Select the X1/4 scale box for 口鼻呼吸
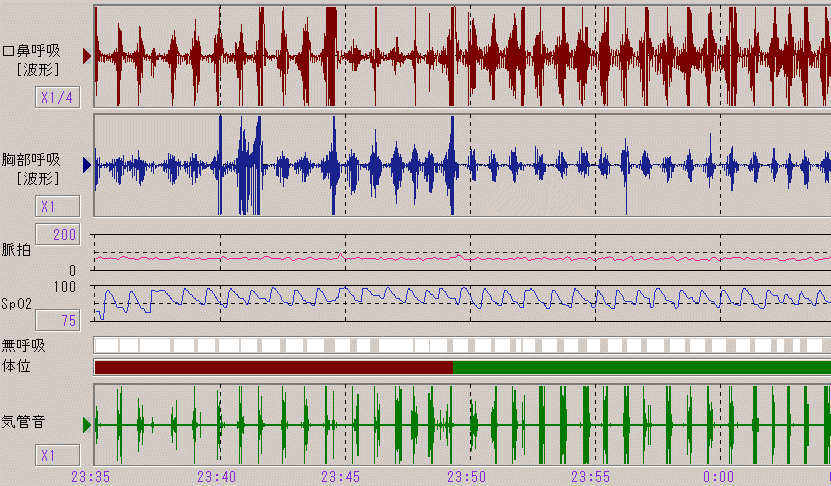Viewport: 831px width, 486px height. click(58, 98)
